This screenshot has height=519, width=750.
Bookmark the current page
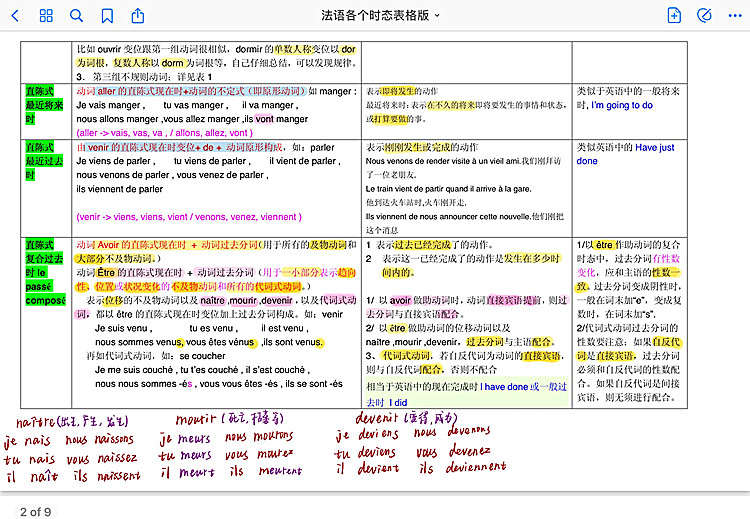pos(107,16)
